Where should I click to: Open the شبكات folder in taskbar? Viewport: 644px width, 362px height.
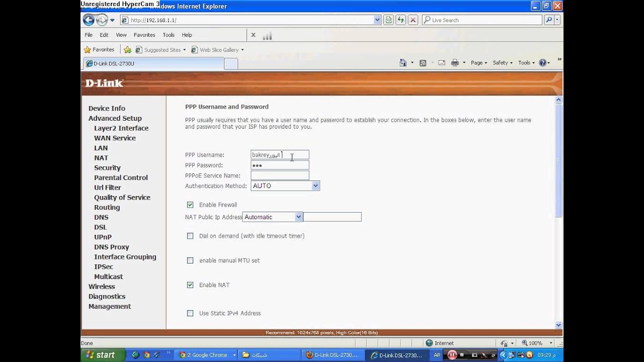(269, 355)
